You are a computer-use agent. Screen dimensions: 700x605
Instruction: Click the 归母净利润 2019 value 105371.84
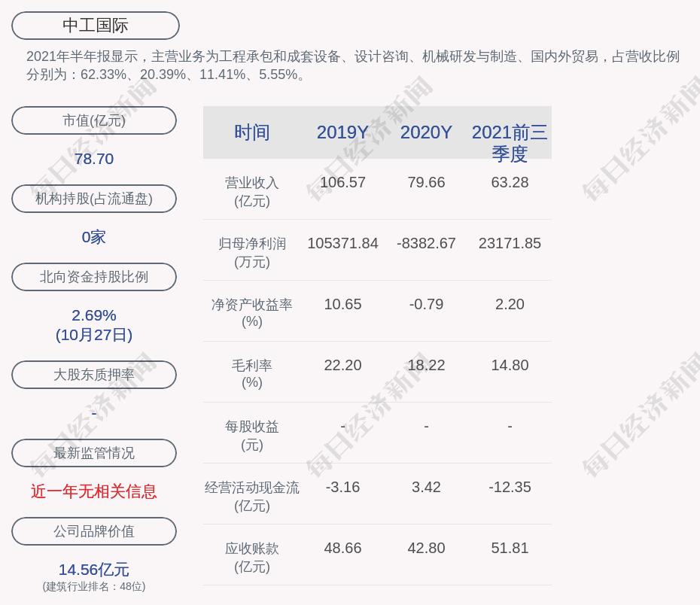342,243
